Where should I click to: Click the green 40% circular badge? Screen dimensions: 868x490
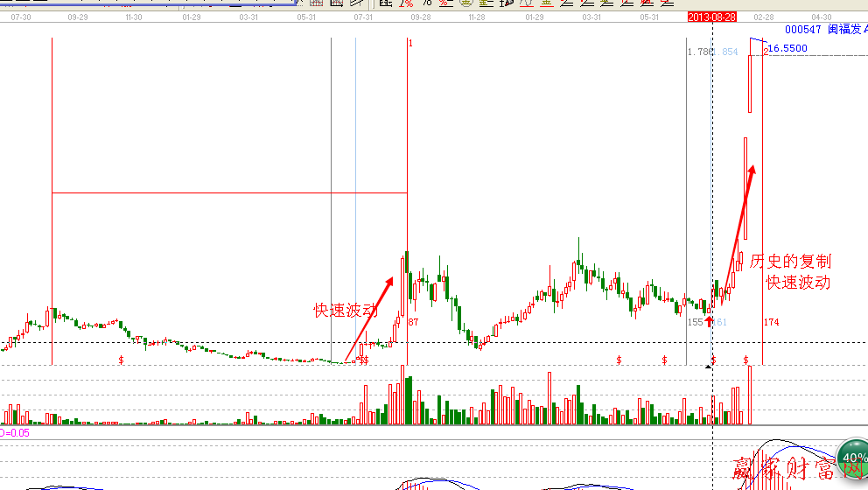tap(853, 458)
